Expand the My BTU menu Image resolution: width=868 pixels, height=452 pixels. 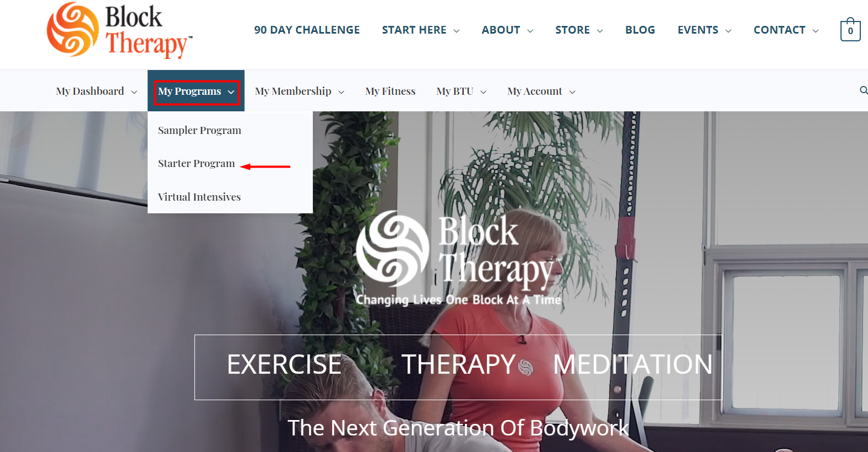(x=461, y=91)
